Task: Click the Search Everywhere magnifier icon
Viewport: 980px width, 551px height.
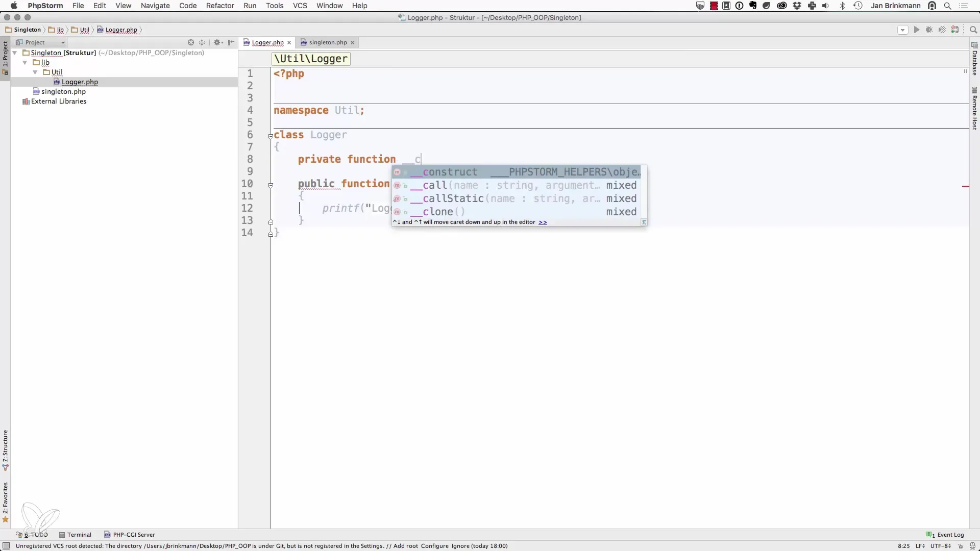Action: 973,30
